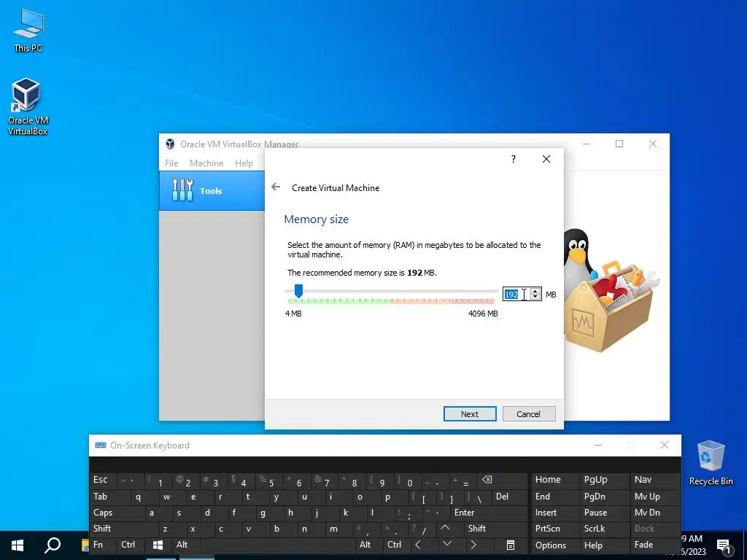Click the down arrow key on On-Screen Keyboard
This screenshot has height=560, width=747.
pyautogui.click(x=447, y=544)
